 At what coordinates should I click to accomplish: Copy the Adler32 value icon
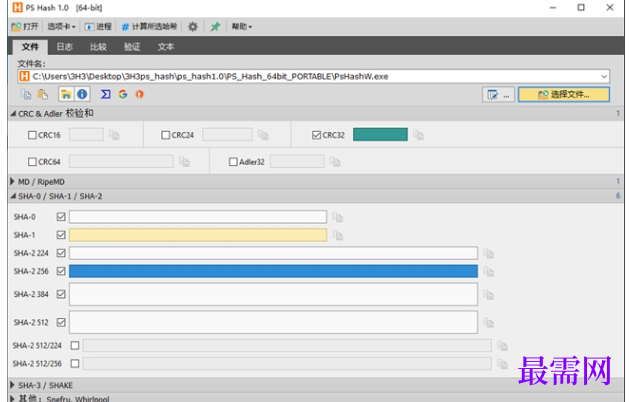tap(335, 162)
